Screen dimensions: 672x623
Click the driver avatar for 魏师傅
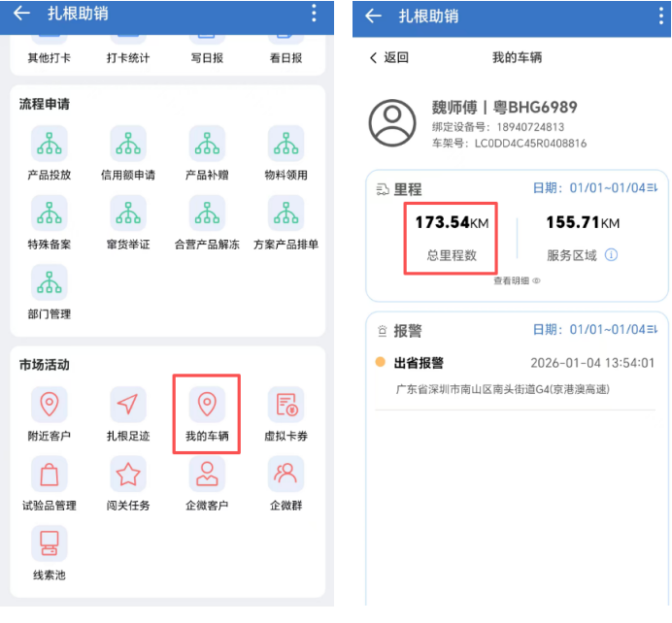[392, 122]
